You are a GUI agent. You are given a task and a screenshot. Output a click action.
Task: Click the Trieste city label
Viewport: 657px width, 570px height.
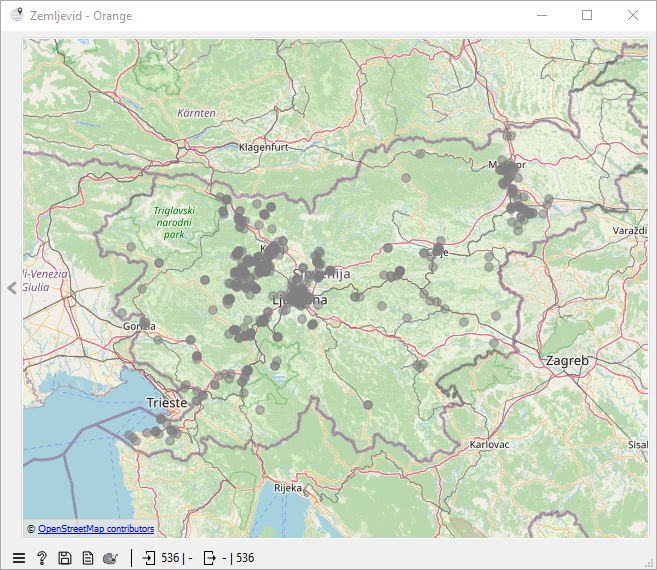[x=166, y=402]
